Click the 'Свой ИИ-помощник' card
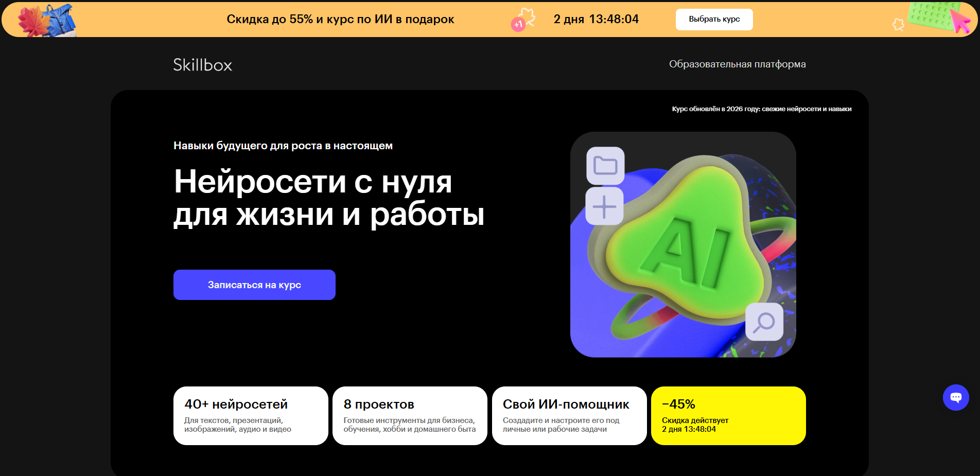The height and width of the screenshot is (476, 980). click(x=569, y=416)
